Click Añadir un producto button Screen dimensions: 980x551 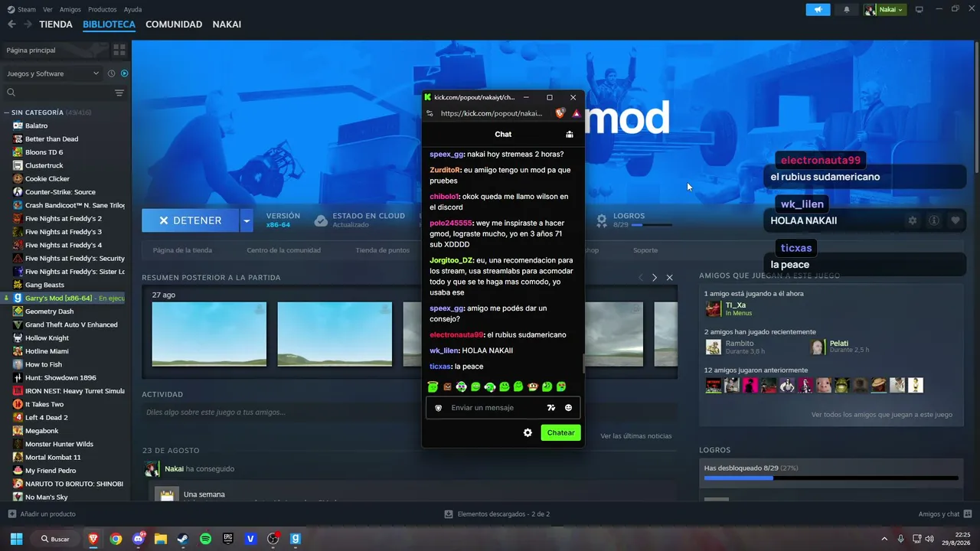41,514
